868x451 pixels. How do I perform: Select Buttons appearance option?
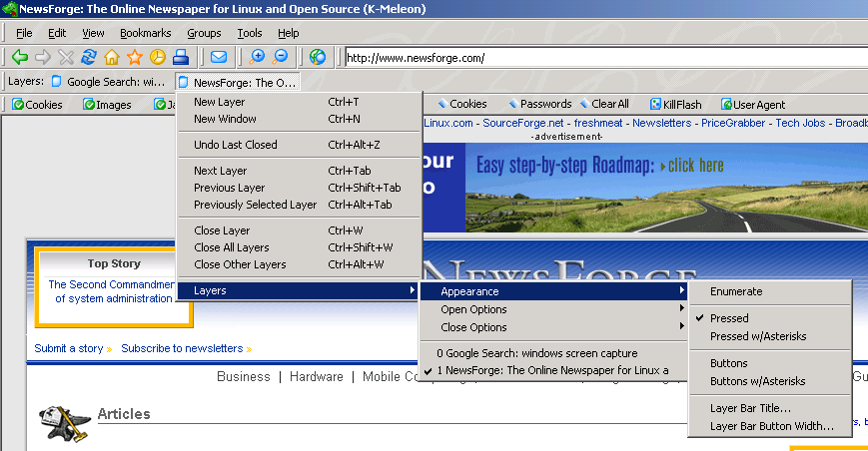(x=770, y=363)
